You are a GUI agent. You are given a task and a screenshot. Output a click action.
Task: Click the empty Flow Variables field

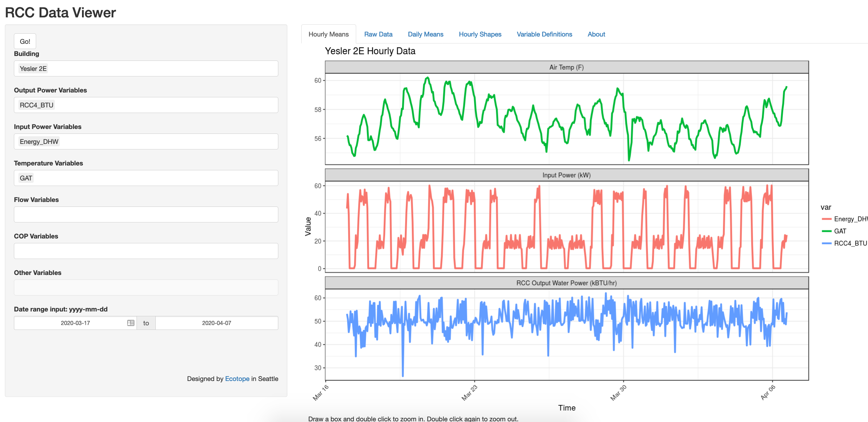(x=146, y=214)
